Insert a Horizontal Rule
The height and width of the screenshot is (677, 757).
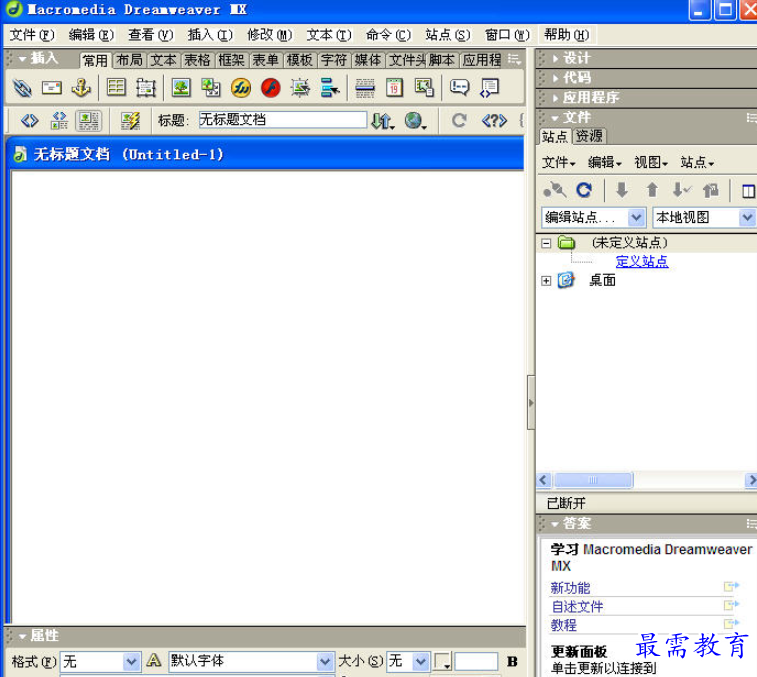[365, 88]
